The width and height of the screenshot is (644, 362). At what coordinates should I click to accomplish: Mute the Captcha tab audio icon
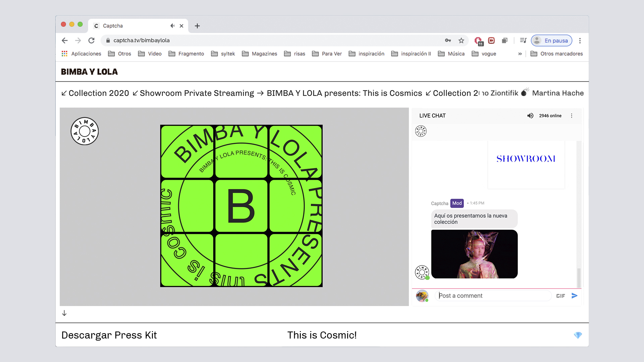tap(172, 26)
